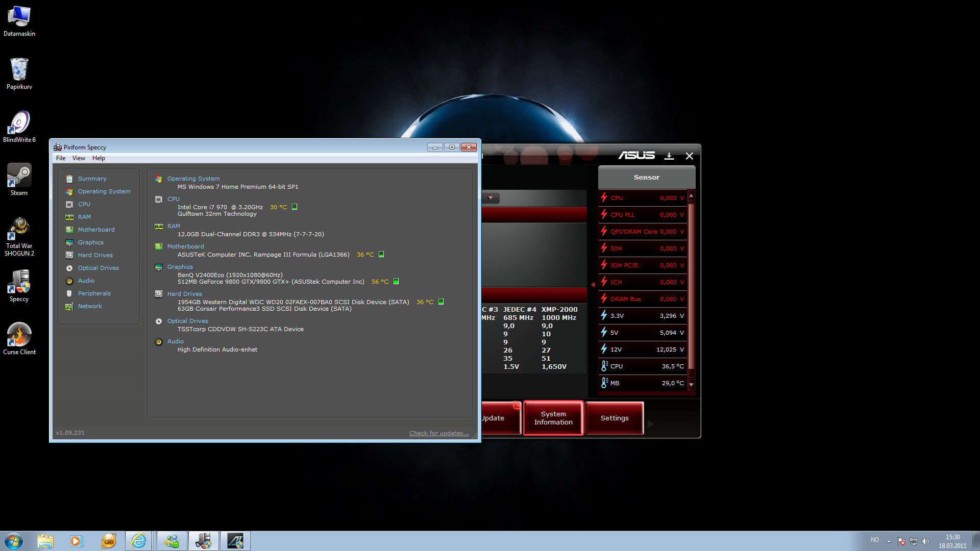Click the scroll-down arrow in Sensor panel
980x551 pixels.
point(691,385)
